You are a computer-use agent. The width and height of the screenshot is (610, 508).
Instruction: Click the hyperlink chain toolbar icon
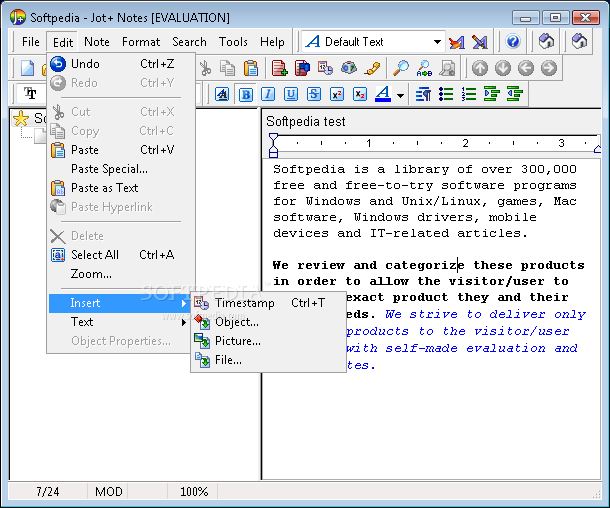[x=372, y=68]
